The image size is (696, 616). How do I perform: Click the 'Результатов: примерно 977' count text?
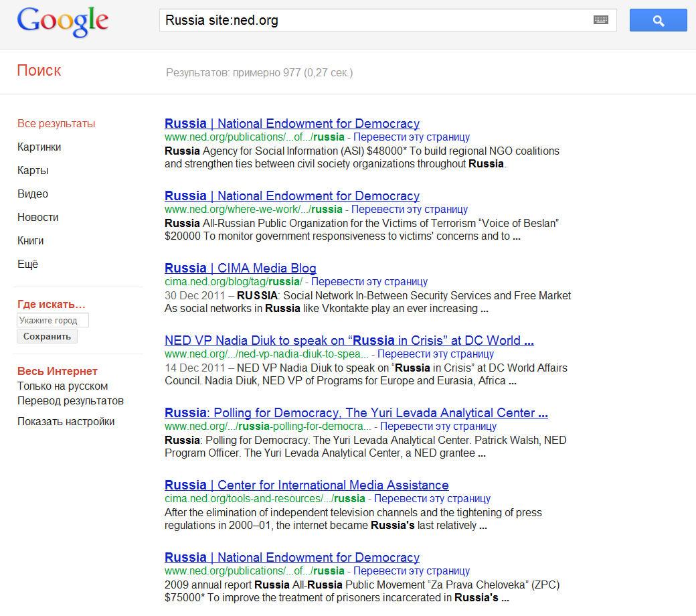click(x=259, y=72)
